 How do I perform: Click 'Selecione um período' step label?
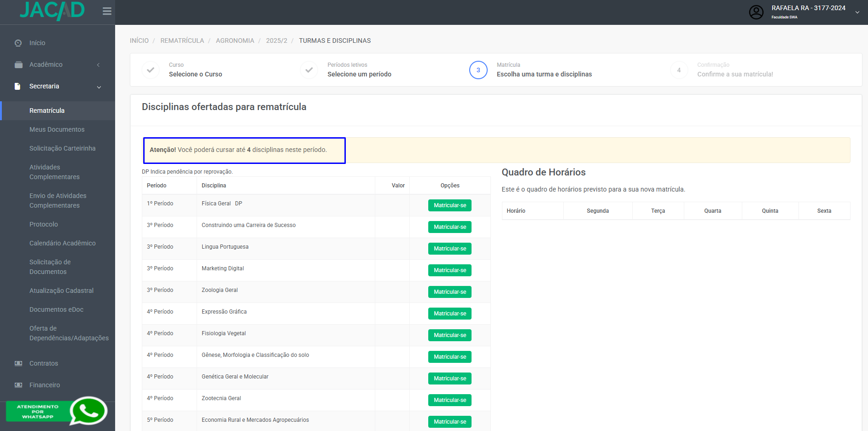click(359, 74)
